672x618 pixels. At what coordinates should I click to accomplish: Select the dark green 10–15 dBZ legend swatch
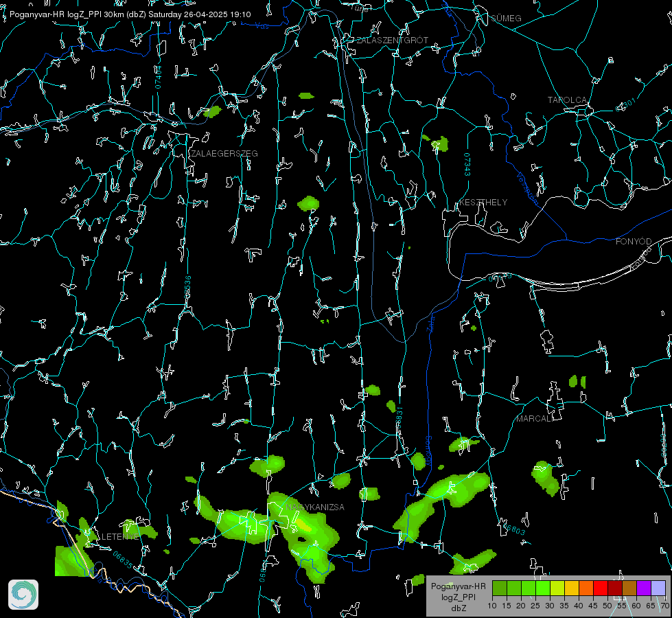click(x=500, y=588)
